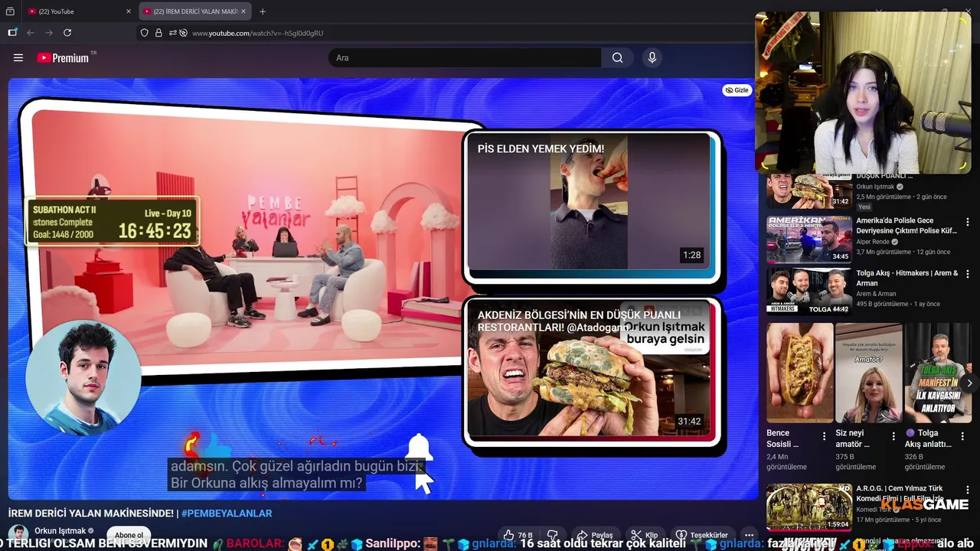Image resolution: width=980 pixels, height=551 pixels.
Task: Open options menu for Tolga Akış Hitmakers video
Action: pos(968,274)
